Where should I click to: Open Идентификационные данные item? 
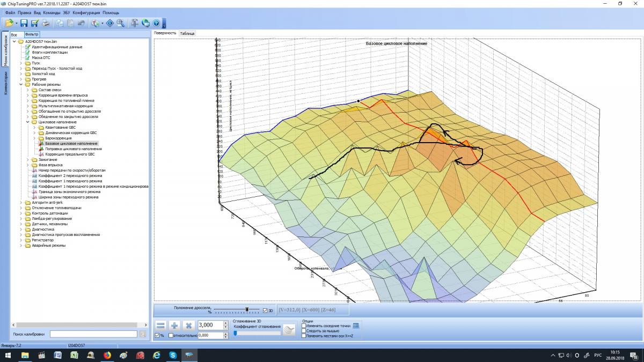click(x=57, y=47)
